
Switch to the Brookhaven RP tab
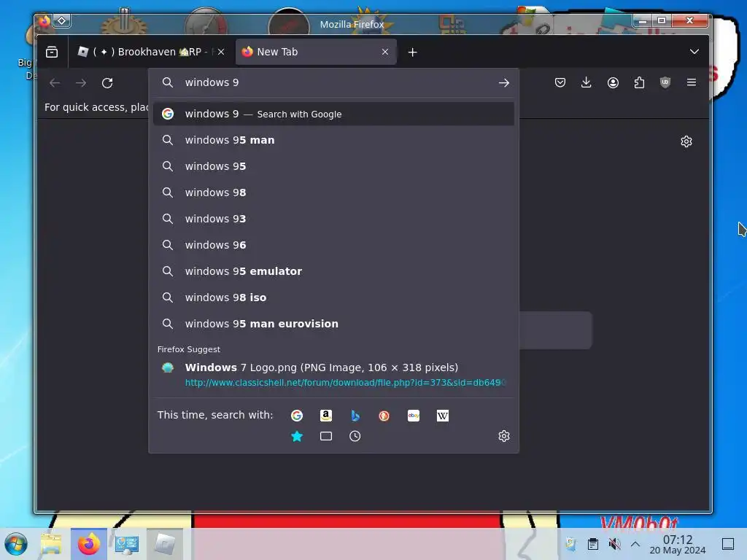point(152,52)
